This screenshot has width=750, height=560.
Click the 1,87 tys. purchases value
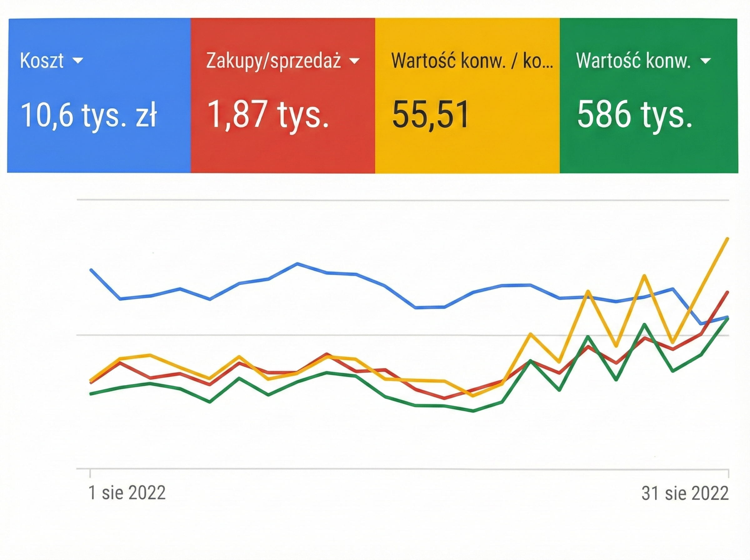268,115
